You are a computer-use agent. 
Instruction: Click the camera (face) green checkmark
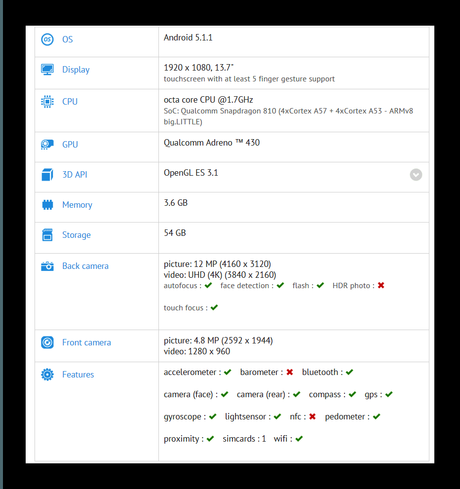click(x=224, y=394)
